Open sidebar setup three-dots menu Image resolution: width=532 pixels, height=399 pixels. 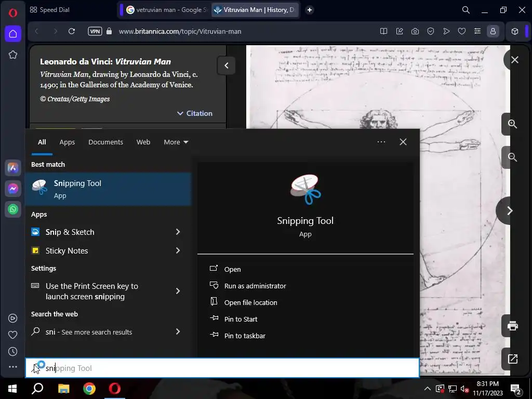(13, 367)
